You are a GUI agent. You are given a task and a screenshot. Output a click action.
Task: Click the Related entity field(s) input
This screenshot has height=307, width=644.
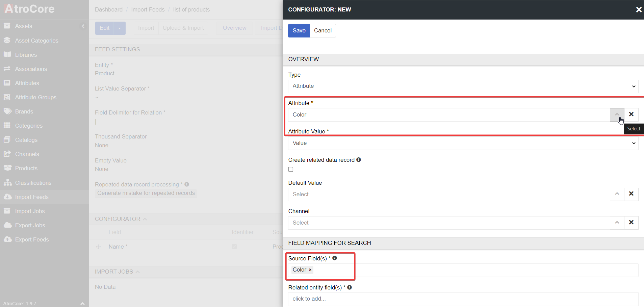pos(463,299)
